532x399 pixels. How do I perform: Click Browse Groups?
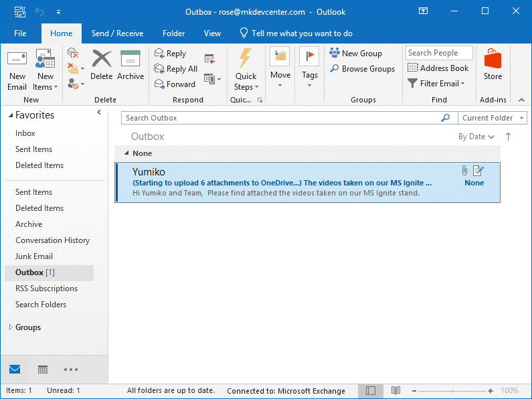click(362, 68)
